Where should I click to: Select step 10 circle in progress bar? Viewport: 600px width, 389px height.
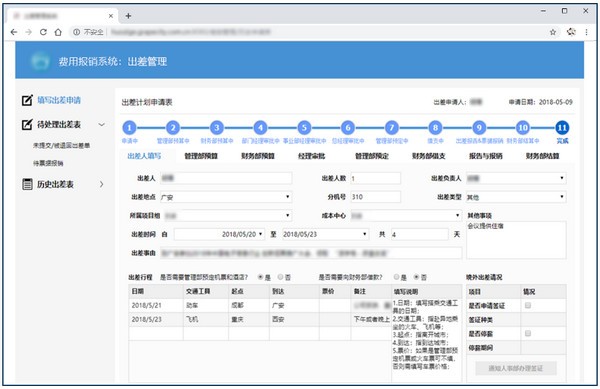[523, 128]
